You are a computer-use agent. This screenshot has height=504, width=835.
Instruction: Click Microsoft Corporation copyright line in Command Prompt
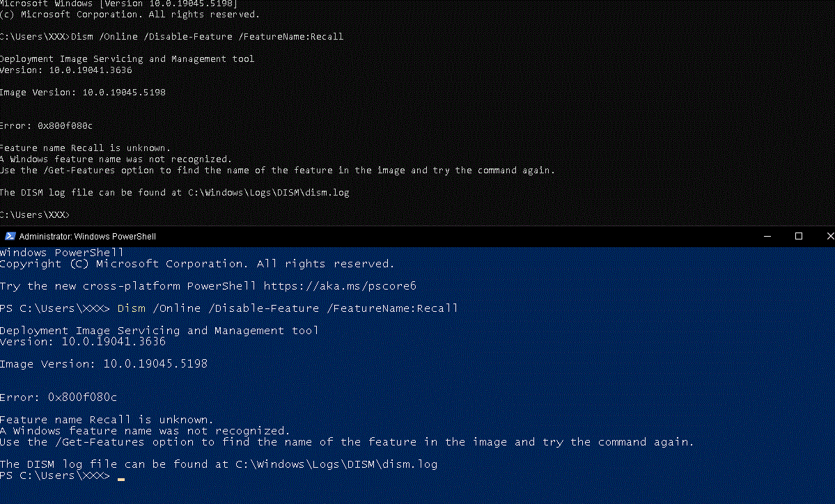[x=130, y=15]
